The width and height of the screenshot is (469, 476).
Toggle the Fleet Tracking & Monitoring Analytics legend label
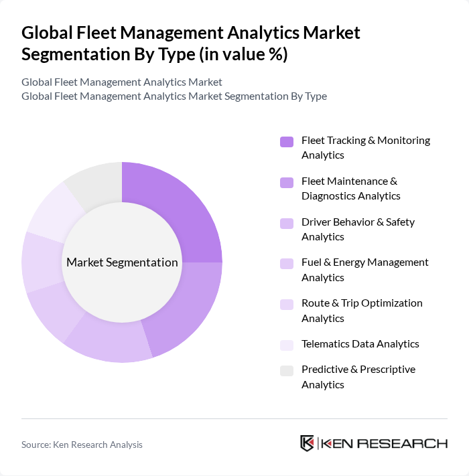(x=365, y=147)
